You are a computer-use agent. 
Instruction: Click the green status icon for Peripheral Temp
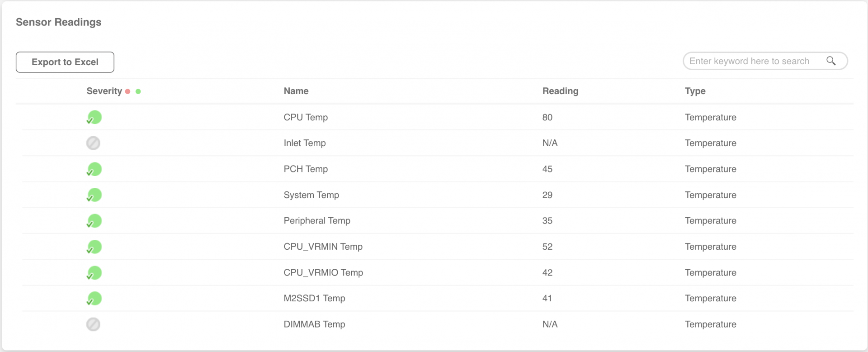[x=94, y=221]
